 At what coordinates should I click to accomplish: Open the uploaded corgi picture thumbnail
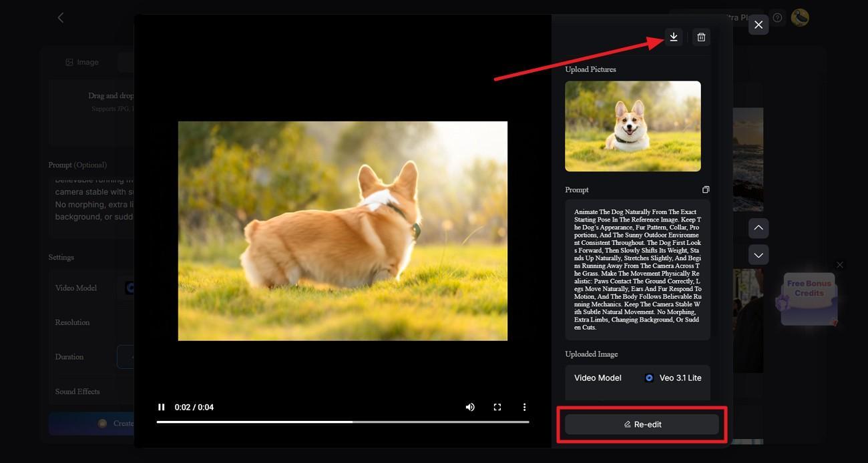click(x=633, y=126)
